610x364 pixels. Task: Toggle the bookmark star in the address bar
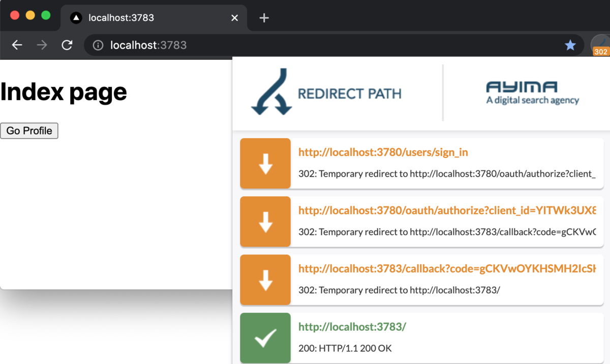pyautogui.click(x=570, y=45)
